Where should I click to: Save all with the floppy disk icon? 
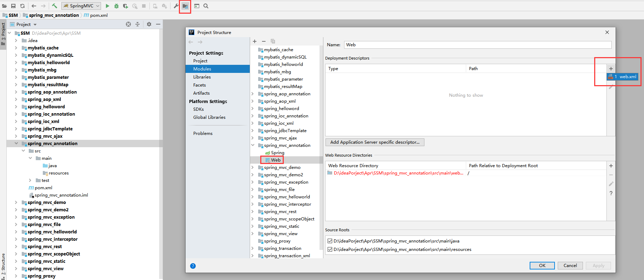coord(13,6)
